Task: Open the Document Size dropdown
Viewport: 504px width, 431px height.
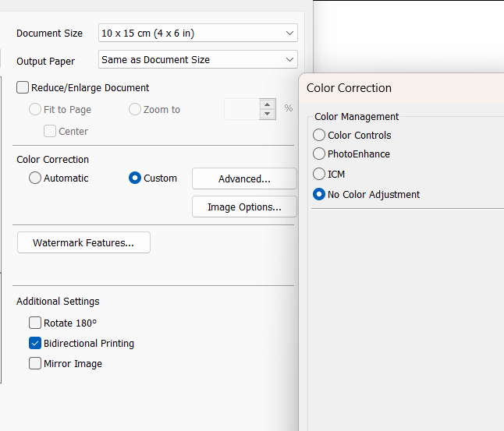Action: [x=198, y=34]
